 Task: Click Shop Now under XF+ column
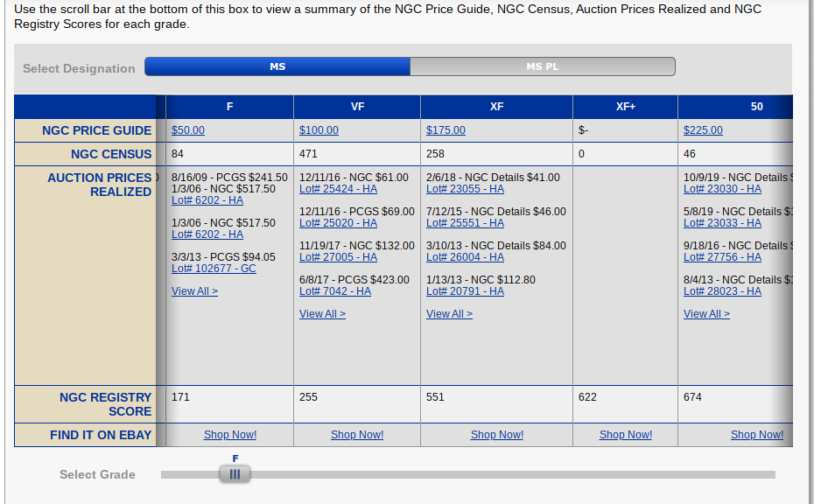tap(626, 435)
